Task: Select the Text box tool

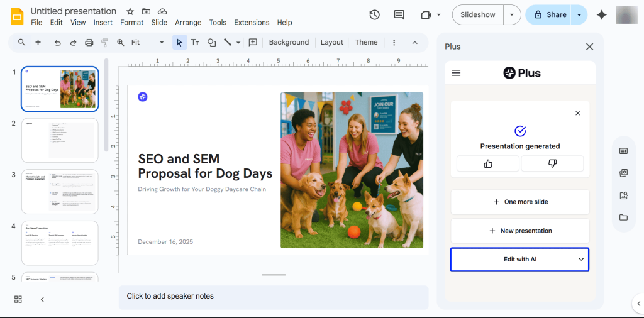Action: pyautogui.click(x=195, y=43)
